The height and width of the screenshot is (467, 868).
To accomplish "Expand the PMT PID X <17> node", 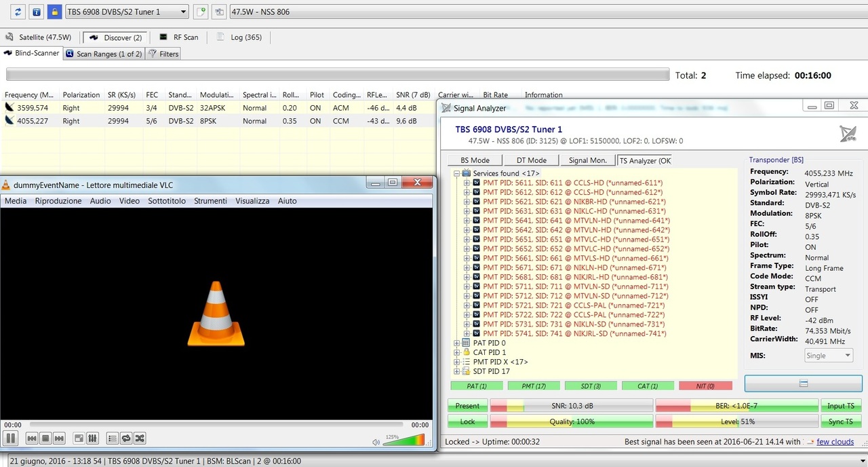I will click(x=457, y=362).
